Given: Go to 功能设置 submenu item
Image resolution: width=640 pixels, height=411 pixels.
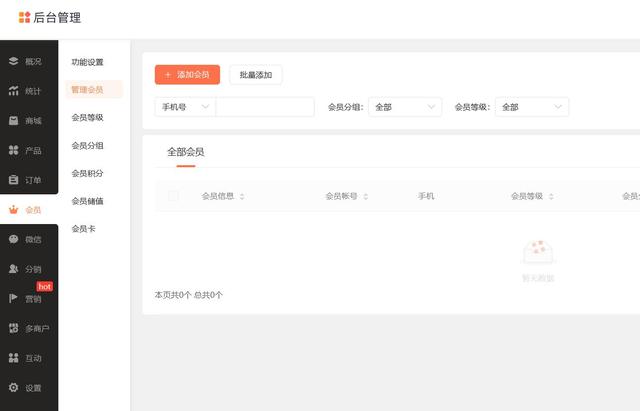Looking at the screenshot, I should (87, 62).
